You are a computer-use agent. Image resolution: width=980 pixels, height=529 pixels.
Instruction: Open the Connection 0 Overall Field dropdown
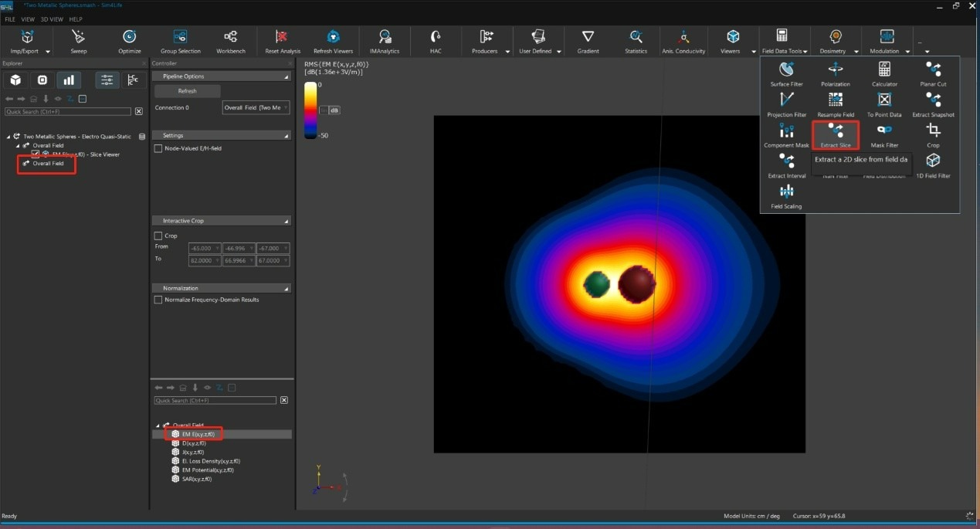(x=256, y=107)
